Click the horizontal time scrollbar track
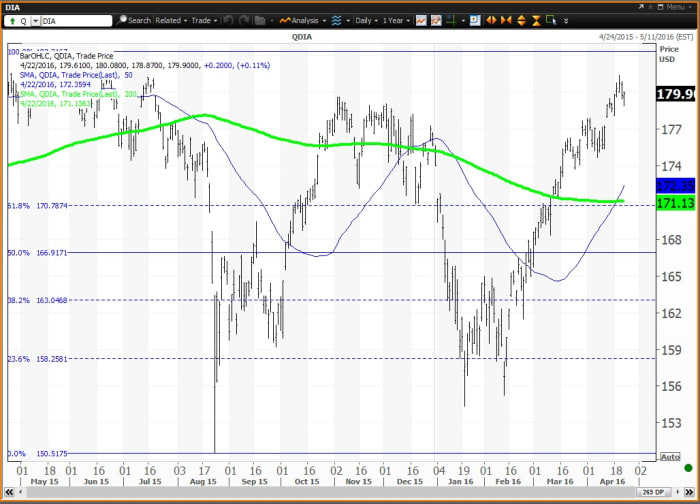This screenshot has width=700, height=504. [330, 492]
